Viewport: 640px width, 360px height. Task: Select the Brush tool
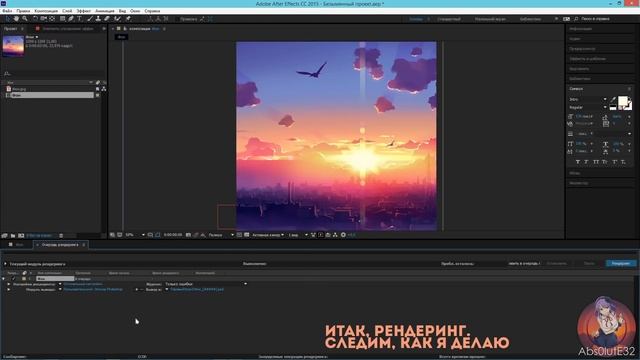point(90,19)
